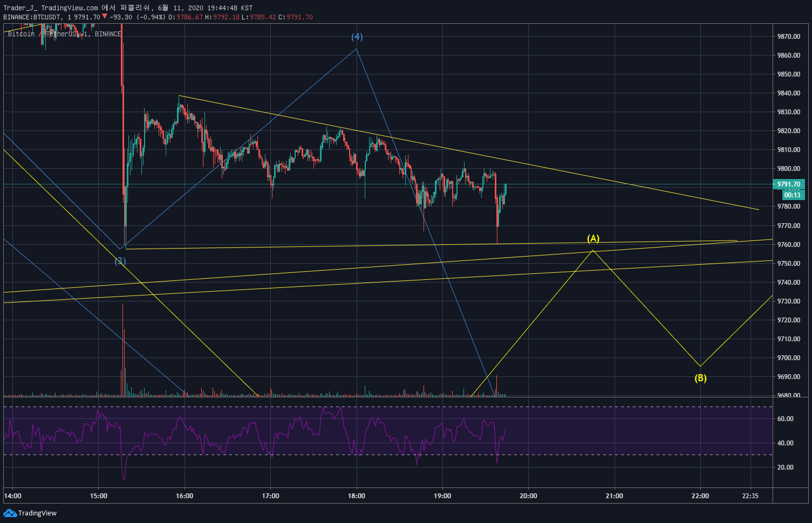Click the 9840.00 price axis label

click(x=788, y=93)
